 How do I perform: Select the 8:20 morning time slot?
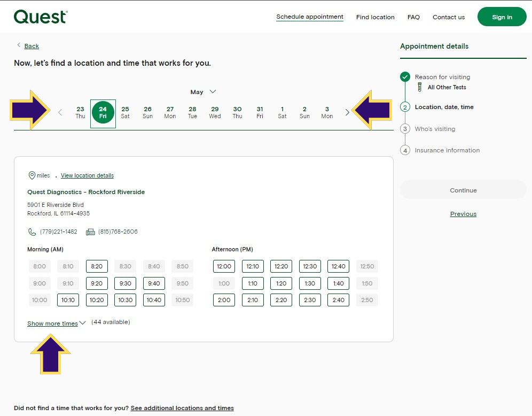97,266
